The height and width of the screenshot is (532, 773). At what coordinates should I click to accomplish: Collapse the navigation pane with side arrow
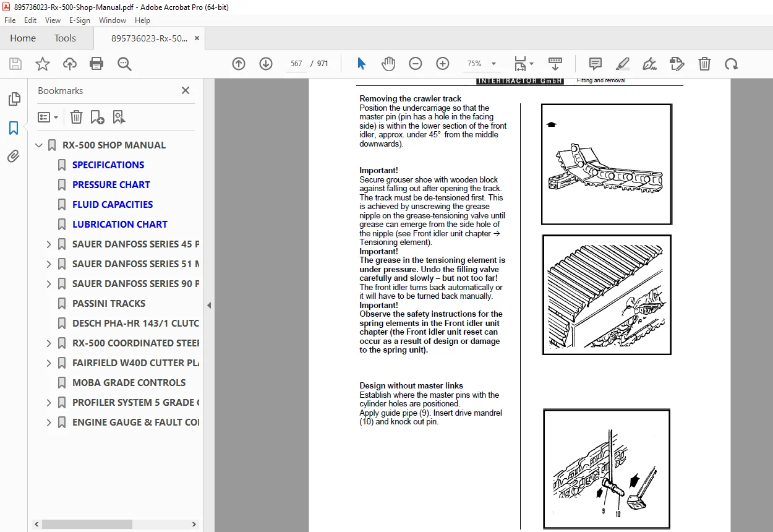tap(209, 305)
